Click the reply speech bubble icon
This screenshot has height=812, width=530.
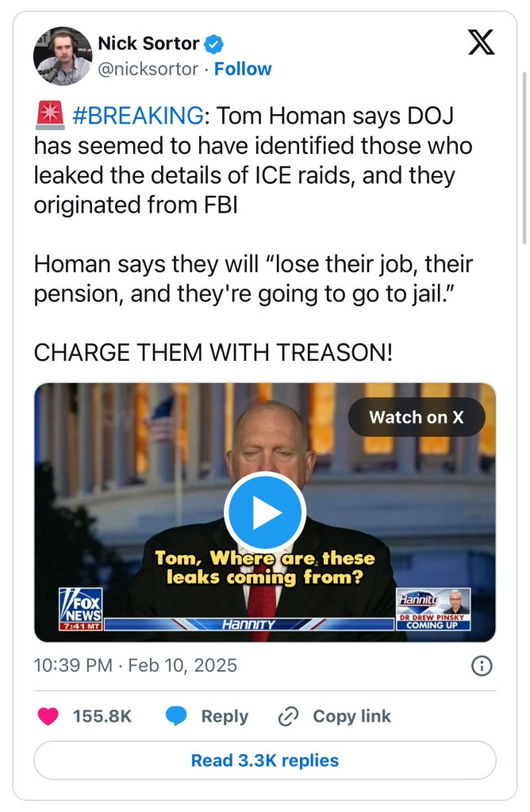(x=175, y=716)
